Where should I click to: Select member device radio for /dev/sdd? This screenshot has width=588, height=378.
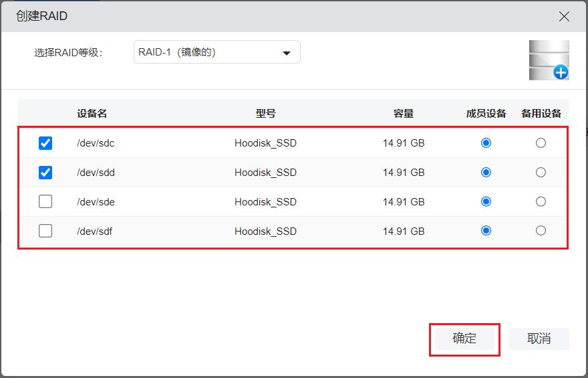[486, 173]
